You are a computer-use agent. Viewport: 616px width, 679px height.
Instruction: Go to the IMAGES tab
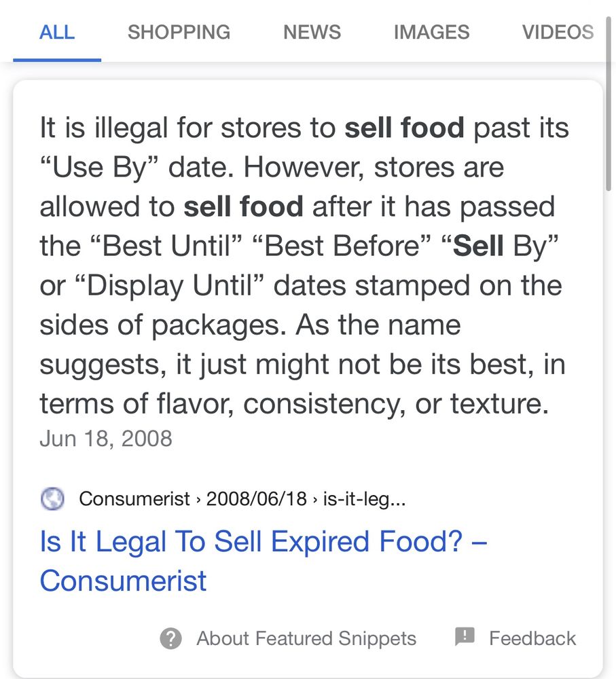[431, 32]
